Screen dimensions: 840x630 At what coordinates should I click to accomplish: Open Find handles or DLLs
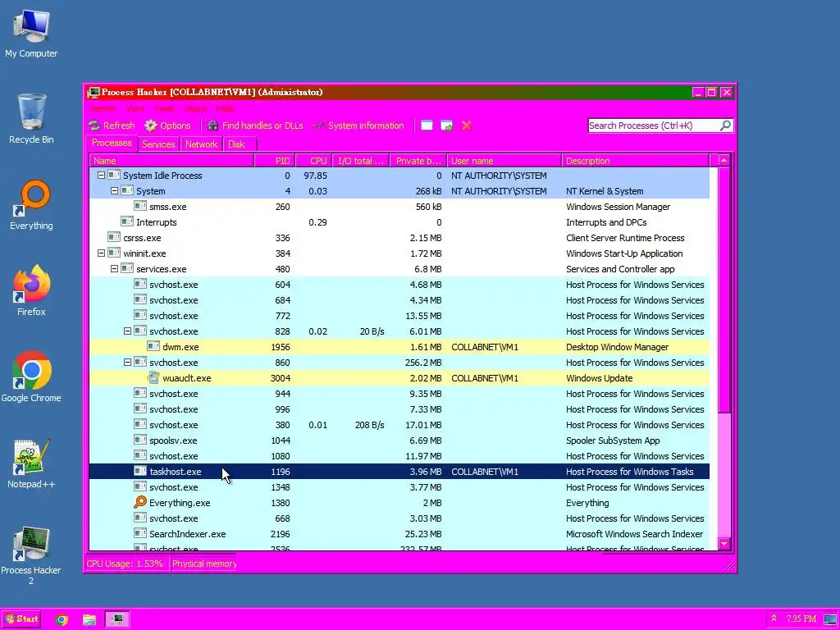(256, 126)
